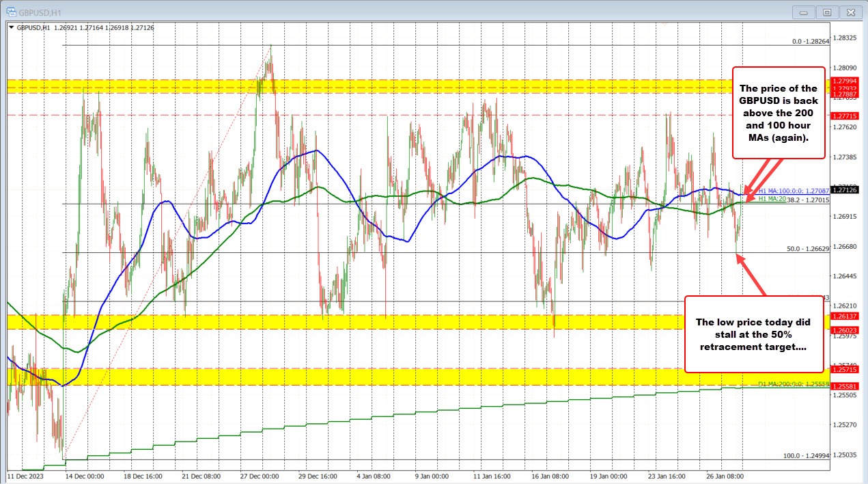Click the 1.25270 value on the price axis
Image resolution: width=868 pixels, height=484 pixels.
[846, 425]
